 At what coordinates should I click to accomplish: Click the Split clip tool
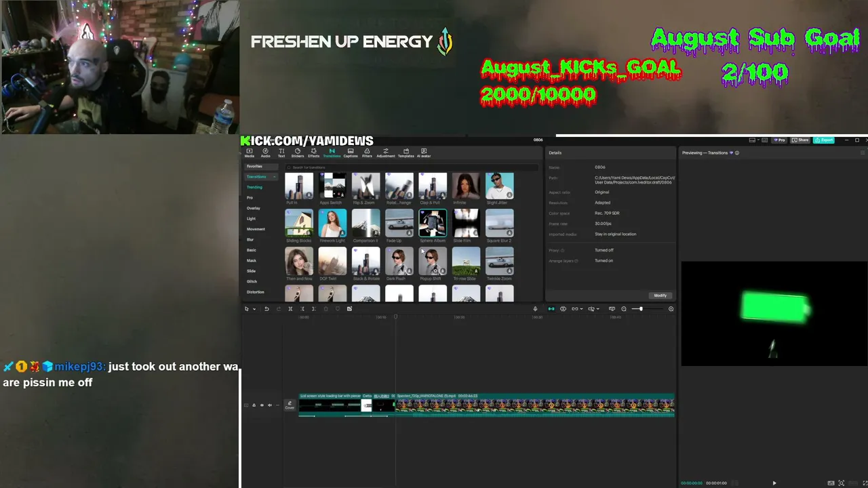[290, 309]
